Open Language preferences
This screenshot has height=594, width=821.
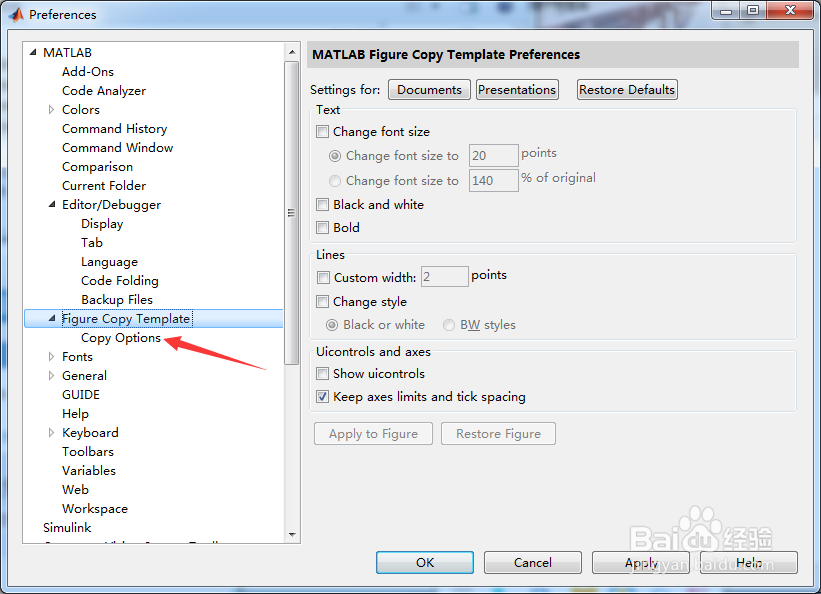click(109, 261)
